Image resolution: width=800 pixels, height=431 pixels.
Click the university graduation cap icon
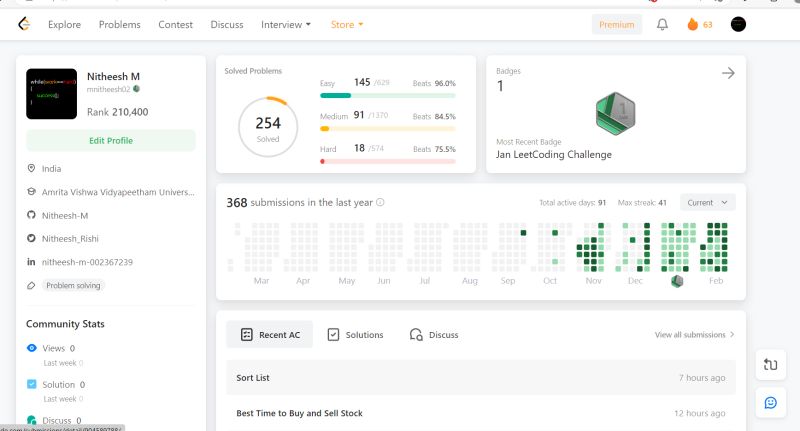[31, 192]
